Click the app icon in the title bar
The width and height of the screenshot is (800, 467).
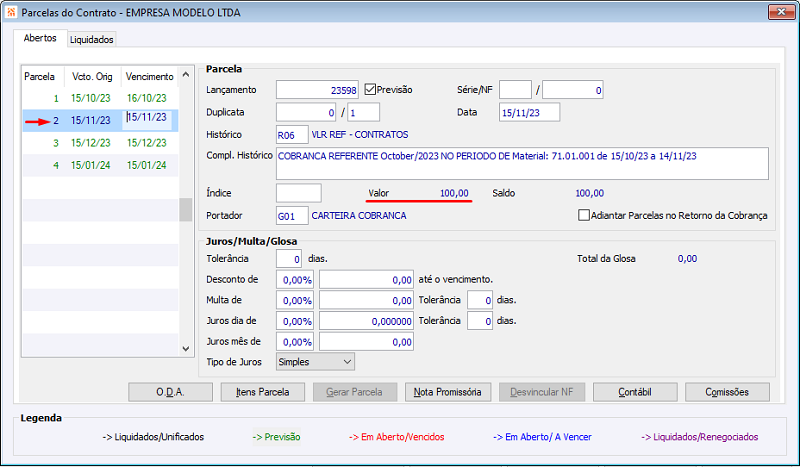point(11,13)
